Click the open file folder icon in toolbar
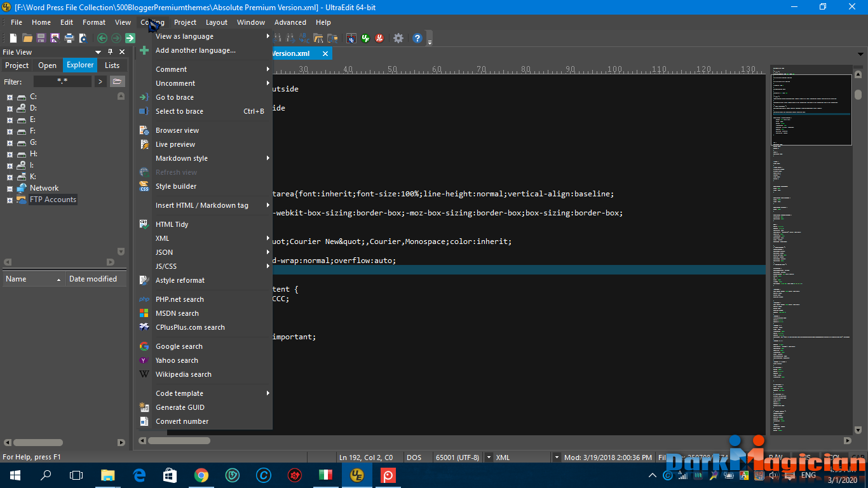Image resolution: width=868 pixels, height=488 pixels. (27, 38)
